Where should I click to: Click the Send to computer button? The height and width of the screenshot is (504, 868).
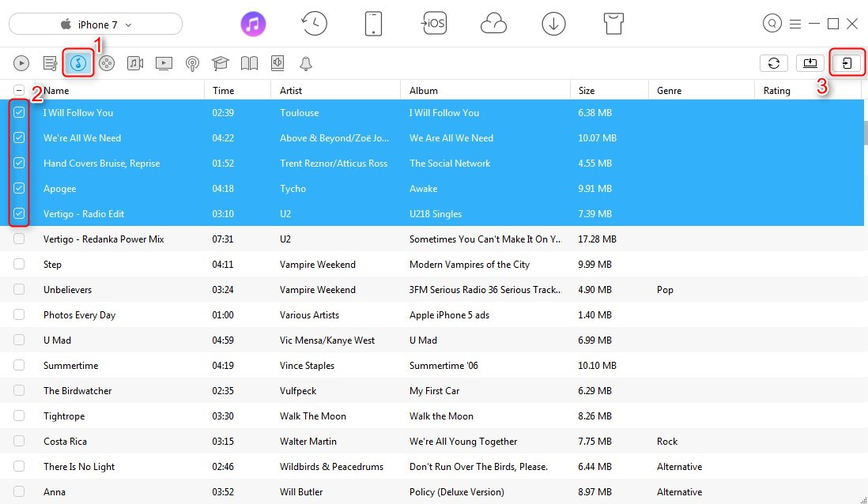tap(810, 63)
